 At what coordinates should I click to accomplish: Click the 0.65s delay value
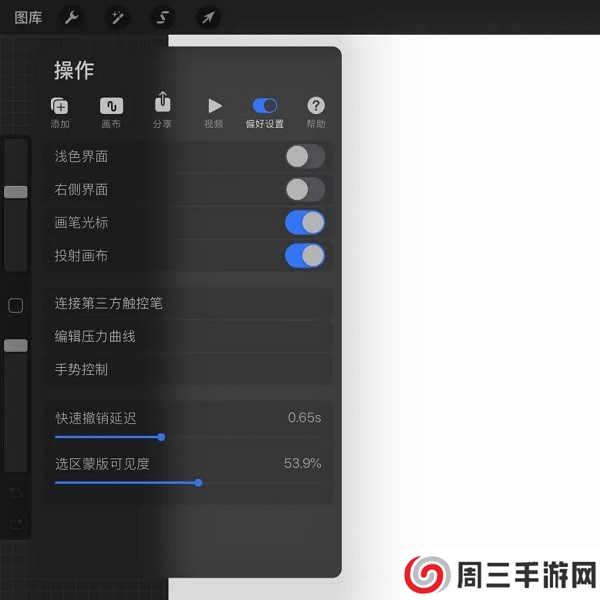304,417
